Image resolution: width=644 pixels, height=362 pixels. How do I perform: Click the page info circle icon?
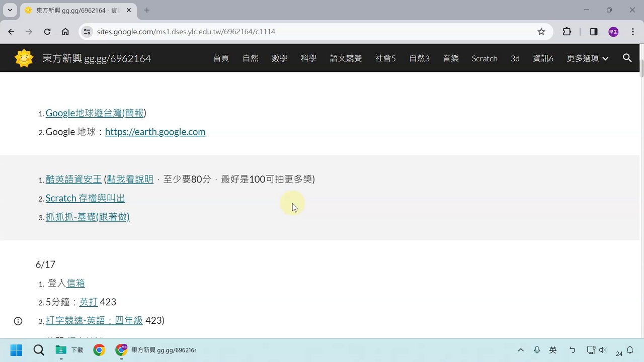(x=18, y=321)
